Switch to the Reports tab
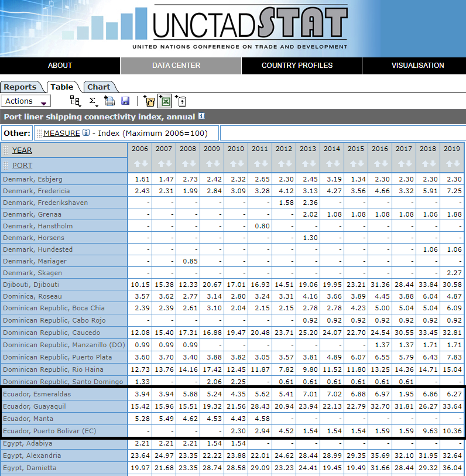The height and width of the screenshot is (476, 466). click(20, 87)
